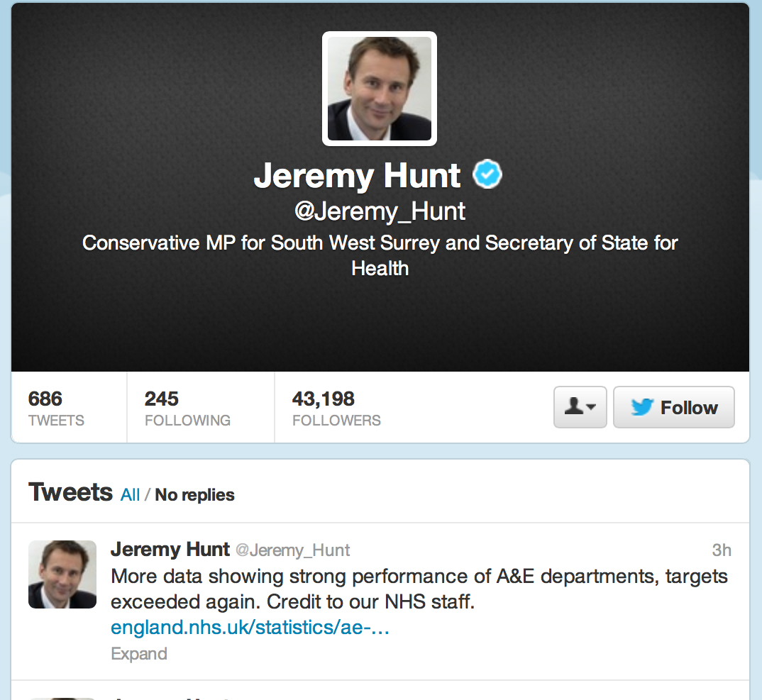This screenshot has height=700, width=762.
Task: Click the 3h tweet timestamp
Action: 722,550
